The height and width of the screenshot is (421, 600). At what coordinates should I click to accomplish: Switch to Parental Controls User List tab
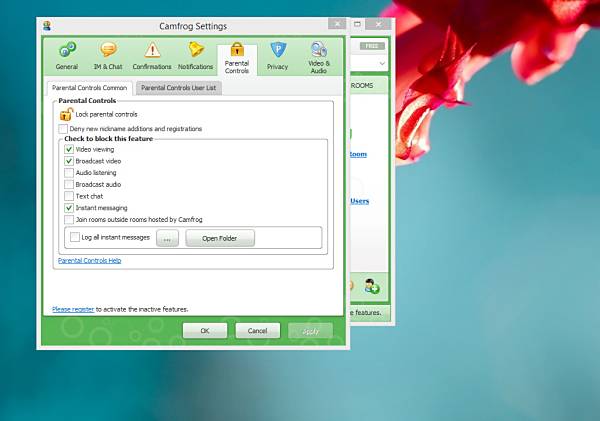point(179,88)
